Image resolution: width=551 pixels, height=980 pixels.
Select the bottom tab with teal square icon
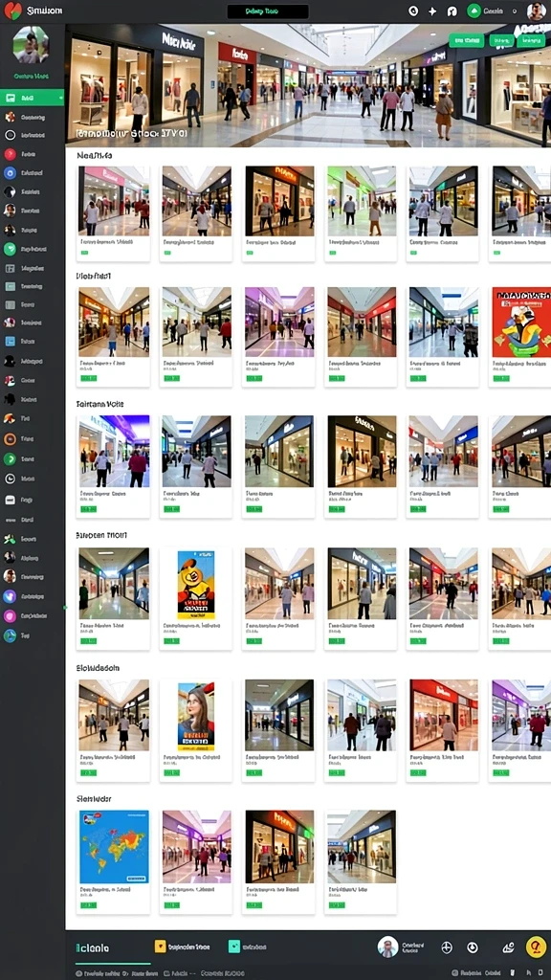click(248, 947)
